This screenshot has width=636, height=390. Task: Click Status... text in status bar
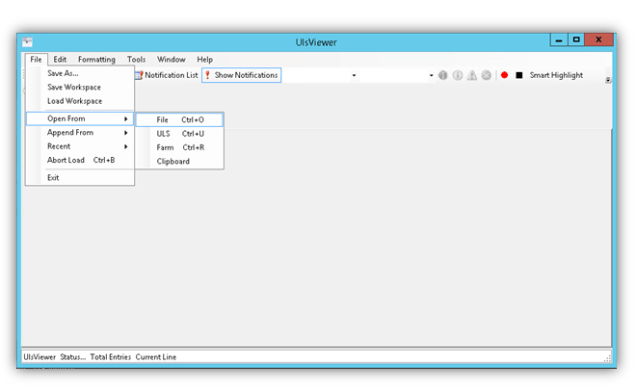(73, 357)
